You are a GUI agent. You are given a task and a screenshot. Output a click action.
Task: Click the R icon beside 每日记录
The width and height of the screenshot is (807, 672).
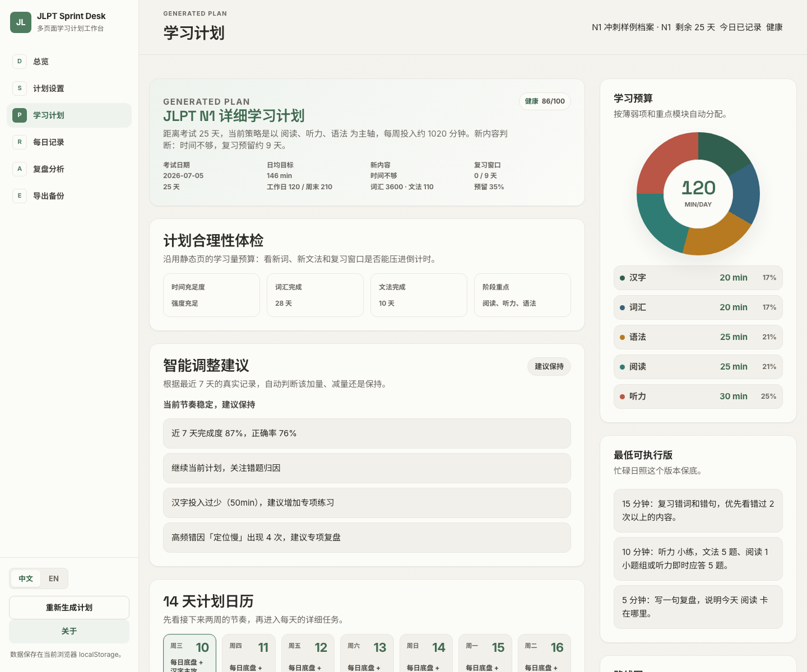click(20, 142)
